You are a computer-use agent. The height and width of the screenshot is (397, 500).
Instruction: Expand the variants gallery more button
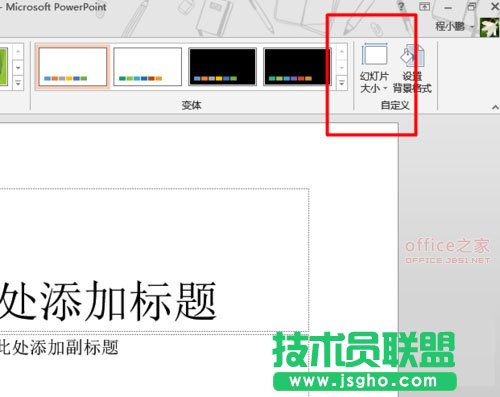point(342,83)
